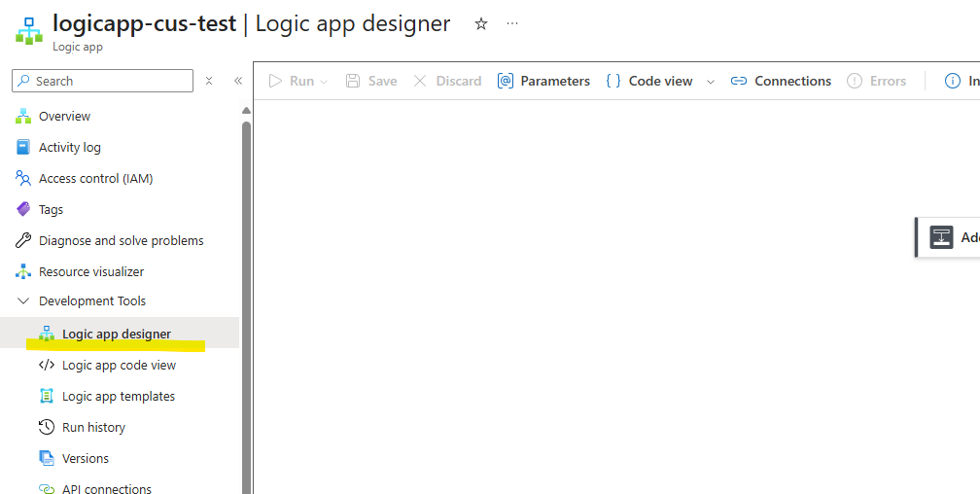
Task: Click the Discard X icon
Action: point(420,81)
